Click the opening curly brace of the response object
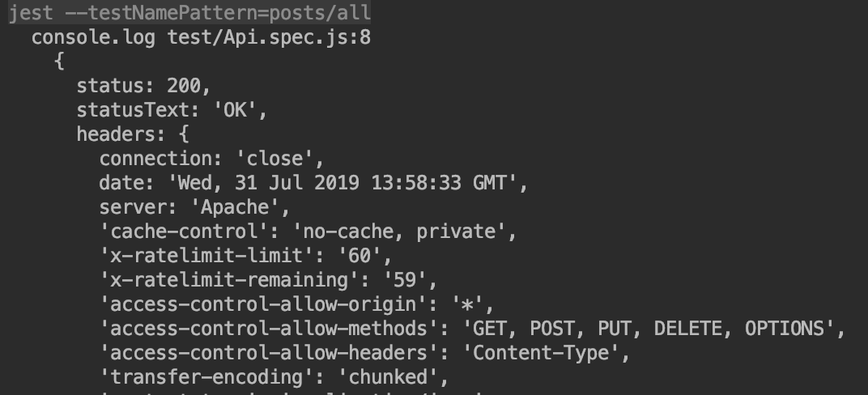This screenshot has height=395, width=868. 60,62
